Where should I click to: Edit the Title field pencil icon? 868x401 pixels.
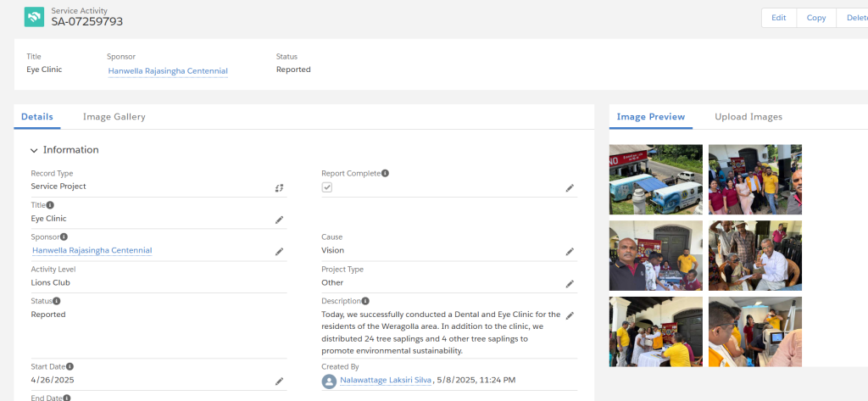pos(279,220)
